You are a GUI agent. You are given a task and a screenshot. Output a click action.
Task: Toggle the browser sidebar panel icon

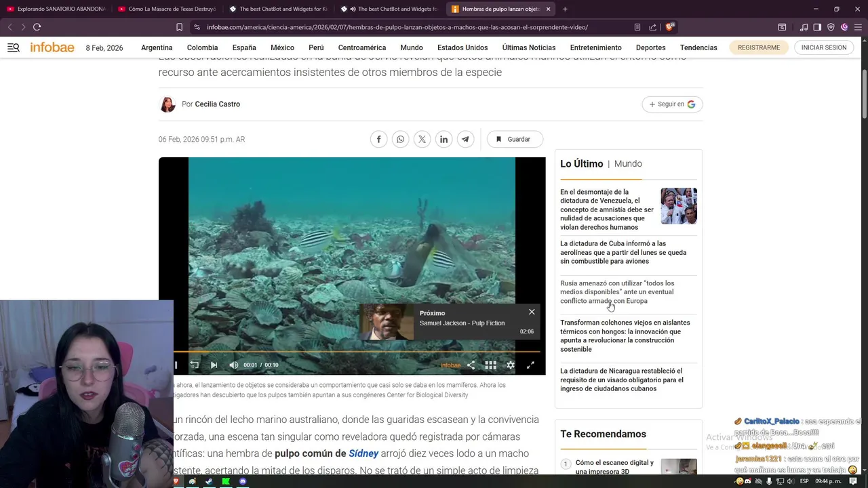(x=817, y=27)
